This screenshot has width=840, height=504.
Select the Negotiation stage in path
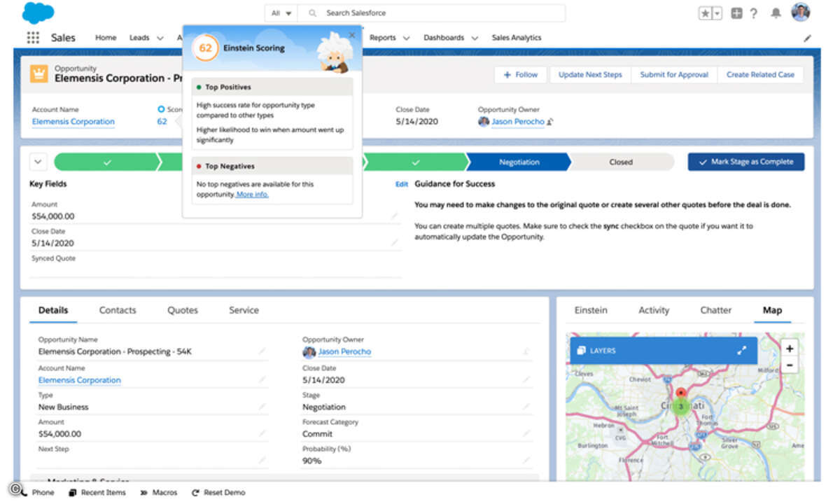[x=519, y=162]
